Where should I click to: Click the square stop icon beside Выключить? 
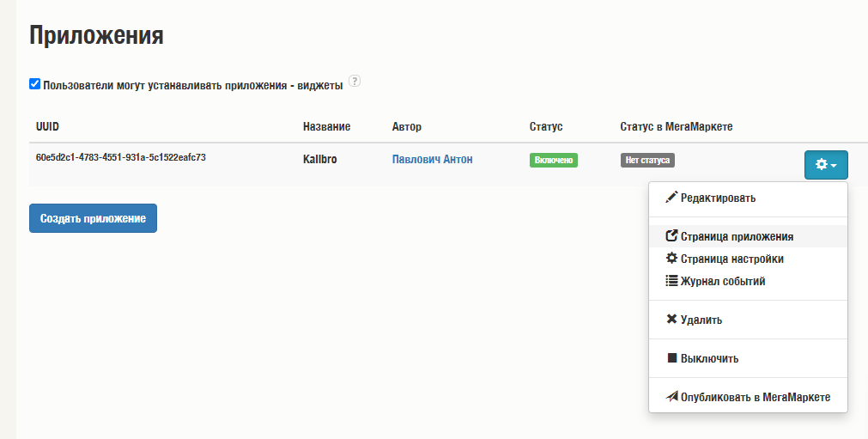click(672, 357)
